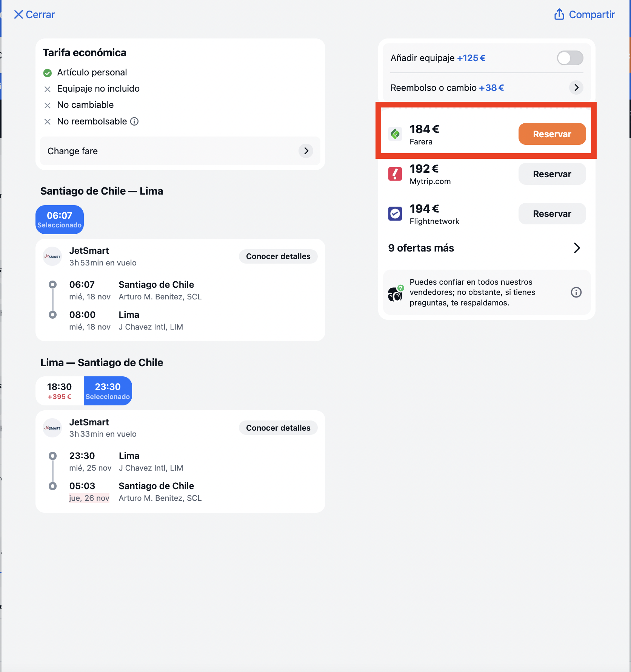The image size is (631, 672).
Task: Enable the Añadir equipaje toggle
Action: [570, 58]
